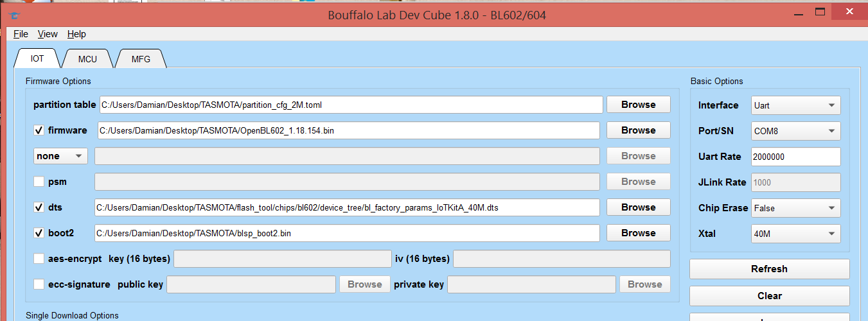Toggle the boot2 checkbox
This screenshot has height=321, width=868.
pyautogui.click(x=39, y=233)
